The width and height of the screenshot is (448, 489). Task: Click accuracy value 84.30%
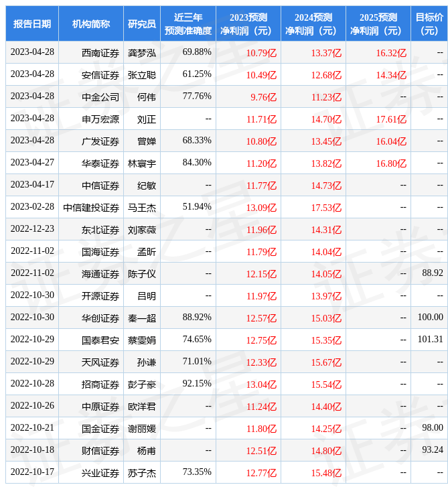coord(197,163)
